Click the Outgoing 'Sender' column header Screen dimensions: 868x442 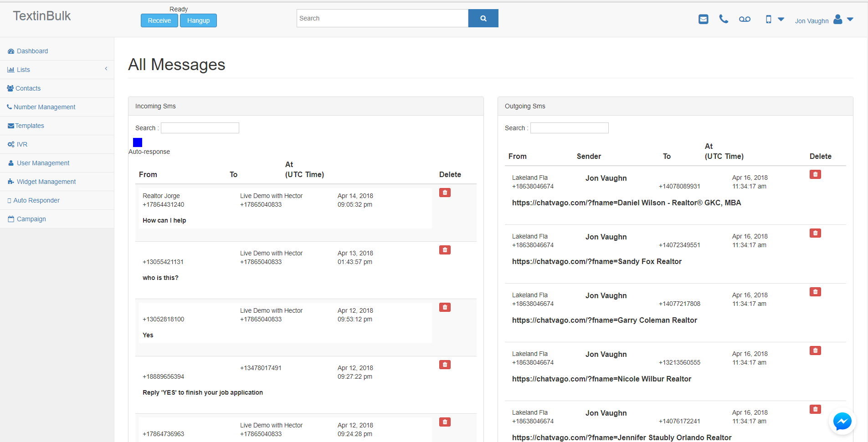pyautogui.click(x=589, y=156)
